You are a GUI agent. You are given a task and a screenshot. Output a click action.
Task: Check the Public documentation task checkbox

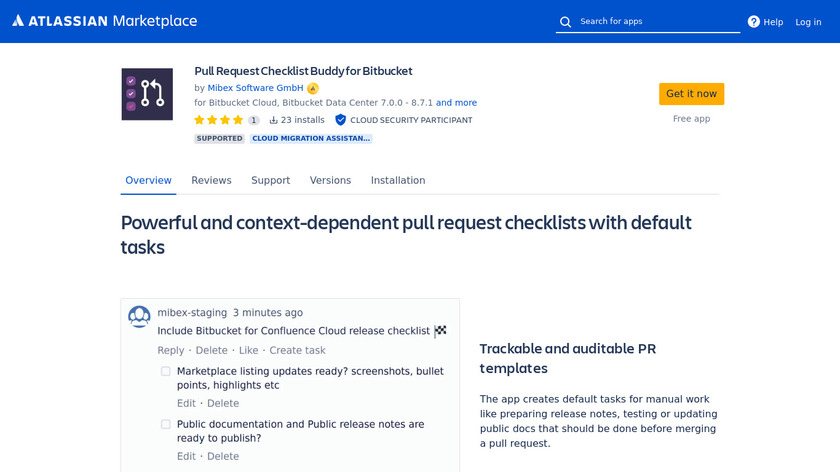point(166,424)
